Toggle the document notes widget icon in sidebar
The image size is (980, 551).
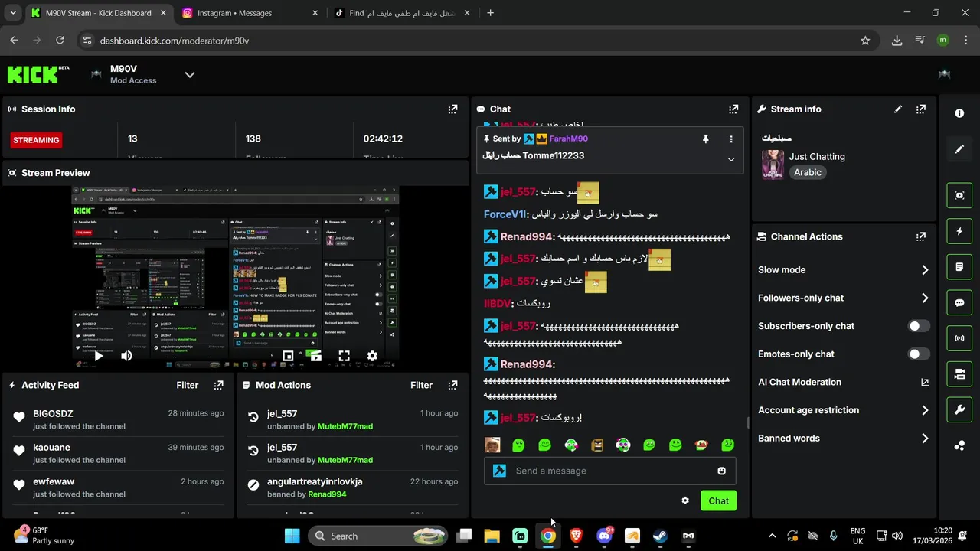coord(959,267)
